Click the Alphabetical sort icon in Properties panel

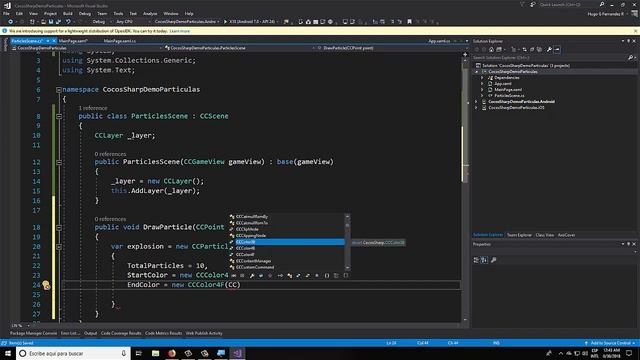click(x=484, y=260)
